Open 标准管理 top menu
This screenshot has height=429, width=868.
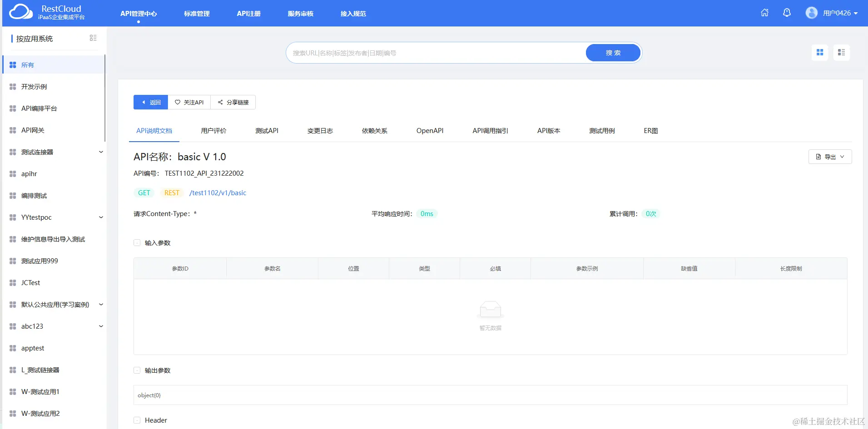pos(197,14)
